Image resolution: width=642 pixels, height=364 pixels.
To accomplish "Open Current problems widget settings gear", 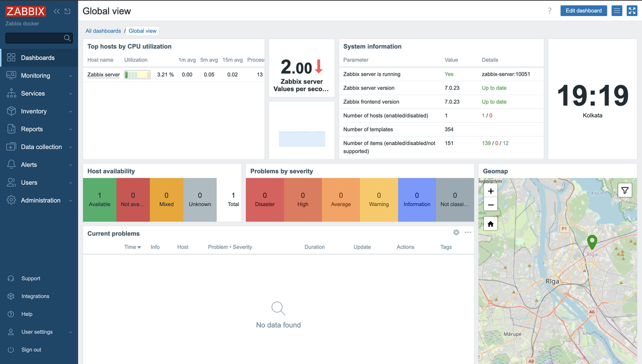I will tap(456, 232).
